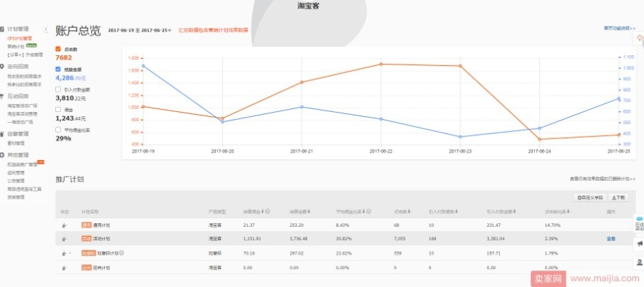Click the 计划管理 section icon in sidebar

coord(2,29)
